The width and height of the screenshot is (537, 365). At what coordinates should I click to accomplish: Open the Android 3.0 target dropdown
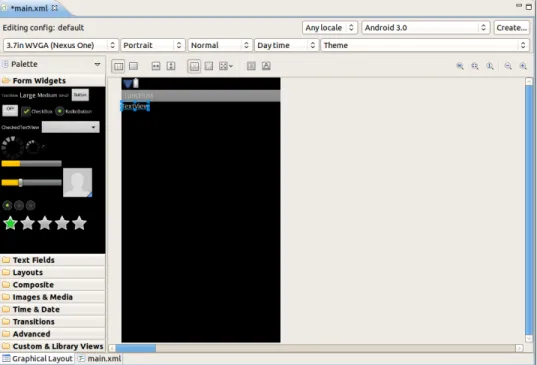[426, 28]
